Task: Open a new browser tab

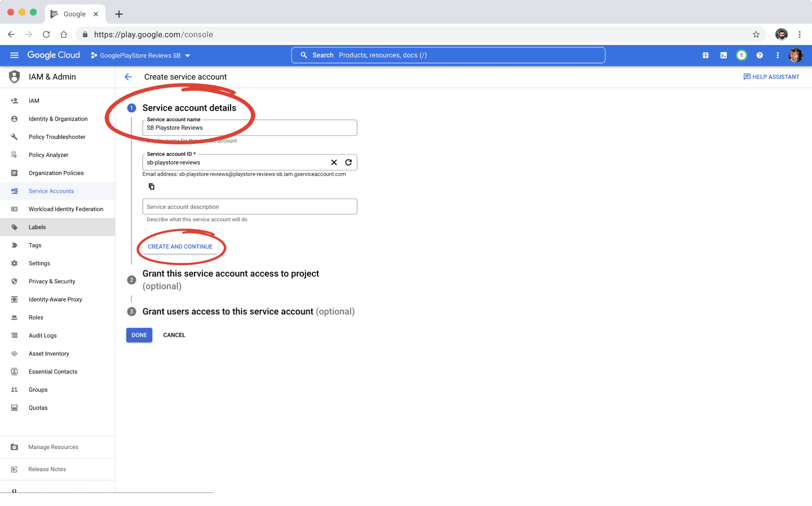Action: [119, 14]
